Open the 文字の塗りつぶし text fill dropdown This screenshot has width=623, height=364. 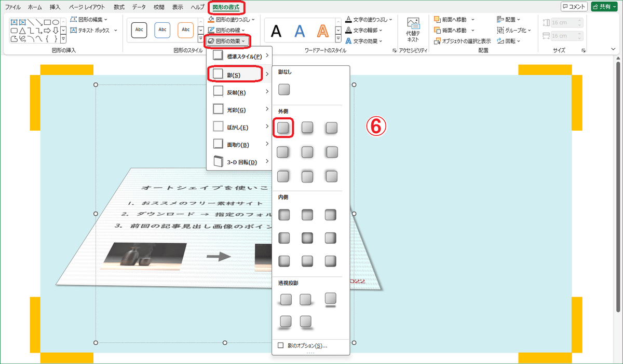point(368,20)
